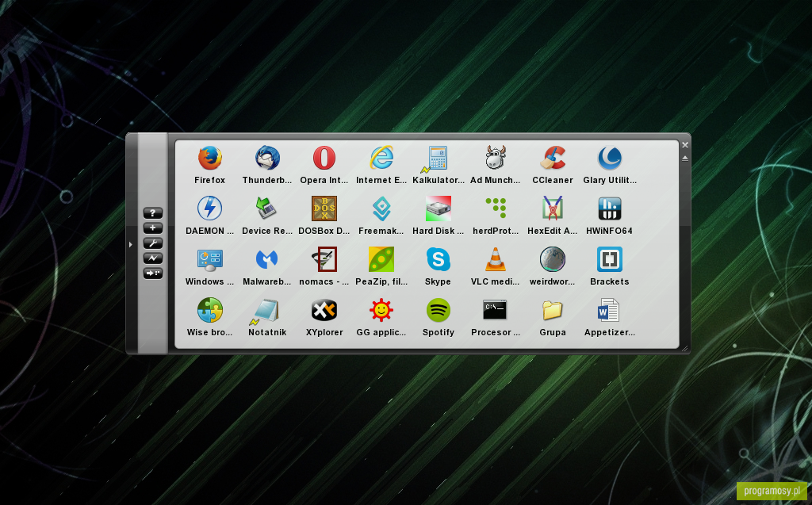Open CCleaner shortcut

(553, 158)
